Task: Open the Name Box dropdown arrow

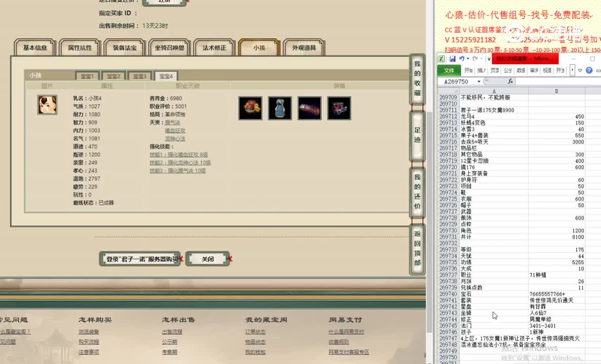Action: click(479, 81)
